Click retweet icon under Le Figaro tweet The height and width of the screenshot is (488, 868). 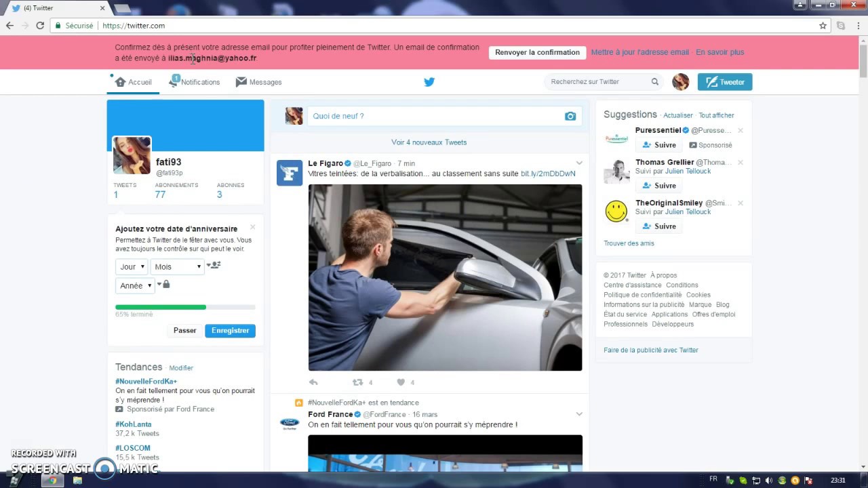click(x=357, y=382)
